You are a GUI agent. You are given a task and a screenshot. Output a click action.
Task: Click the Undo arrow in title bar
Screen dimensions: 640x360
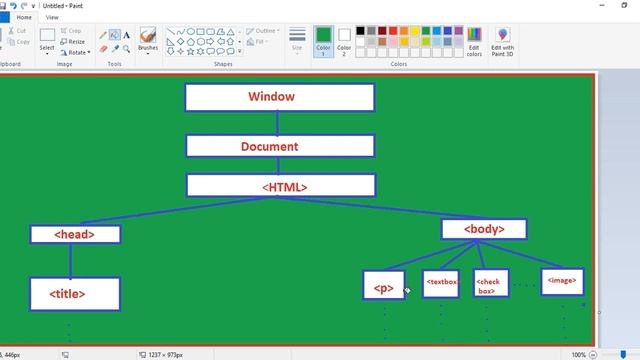coord(13,6)
